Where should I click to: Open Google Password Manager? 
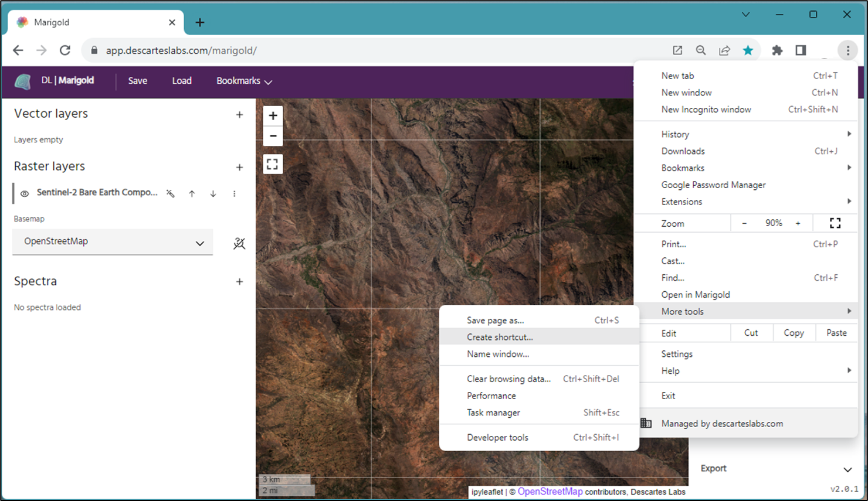tap(746, 185)
